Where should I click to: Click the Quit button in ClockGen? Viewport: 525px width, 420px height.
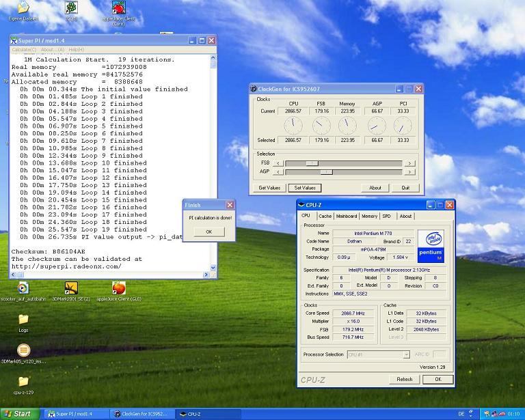405,188
